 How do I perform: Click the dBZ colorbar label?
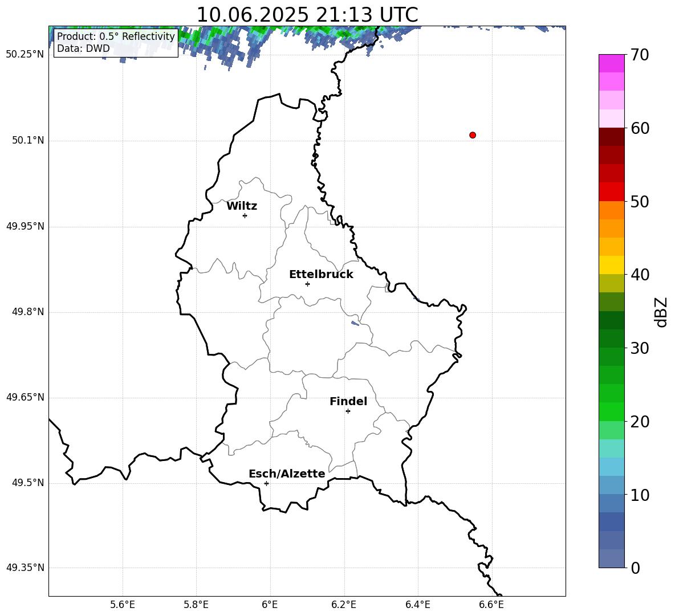[661, 312]
